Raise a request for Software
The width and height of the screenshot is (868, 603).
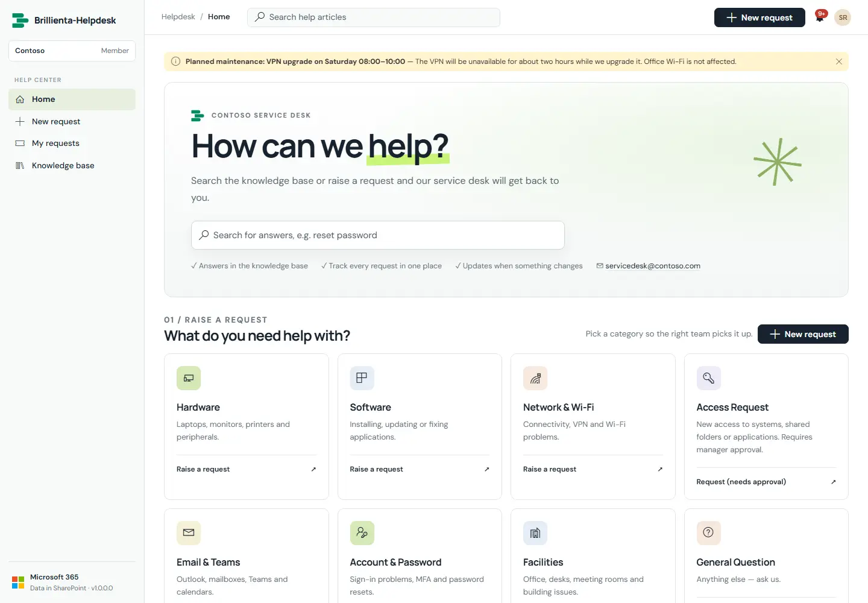click(420, 469)
